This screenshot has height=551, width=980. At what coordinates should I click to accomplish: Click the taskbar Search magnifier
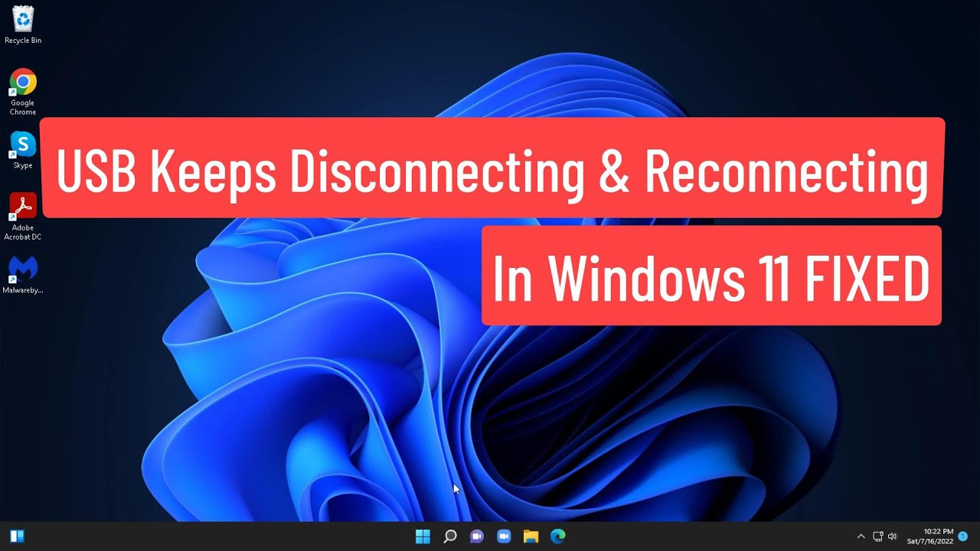coord(450,536)
